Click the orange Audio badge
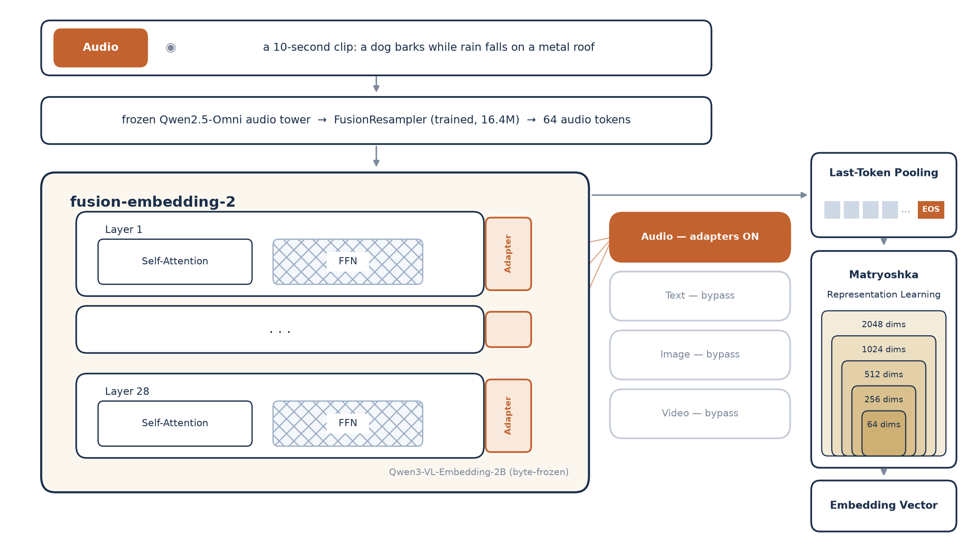Screen dimensions: 980x557 101,48
